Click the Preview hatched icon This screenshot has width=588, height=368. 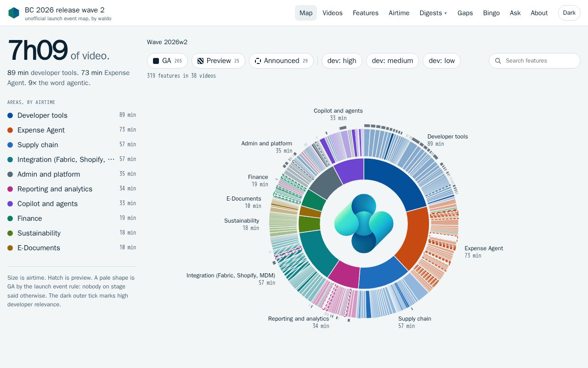(201, 61)
